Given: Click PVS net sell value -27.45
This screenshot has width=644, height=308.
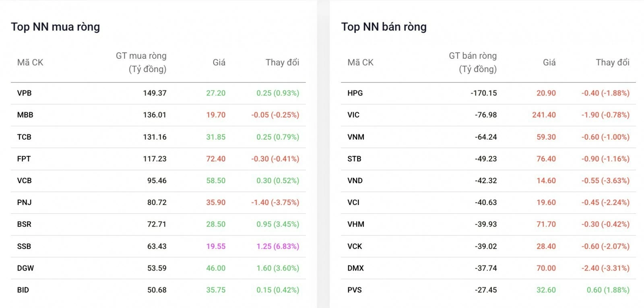Looking at the screenshot, I should (486, 290).
